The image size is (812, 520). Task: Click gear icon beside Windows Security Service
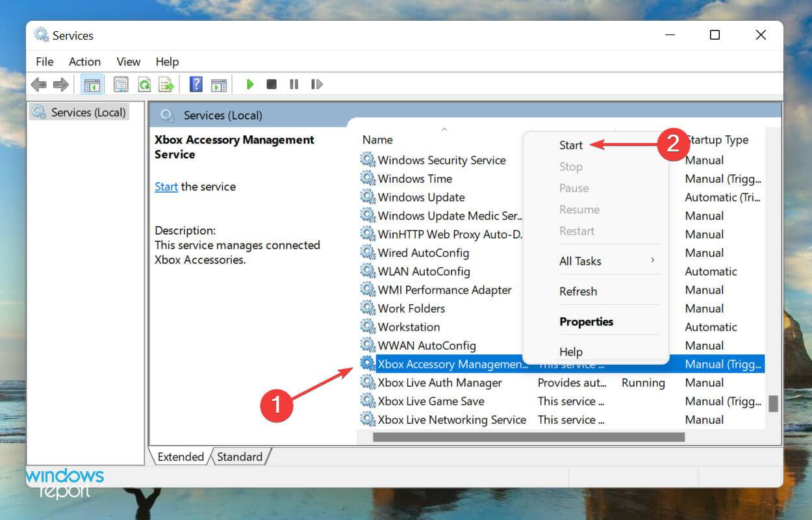pyautogui.click(x=368, y=160)
